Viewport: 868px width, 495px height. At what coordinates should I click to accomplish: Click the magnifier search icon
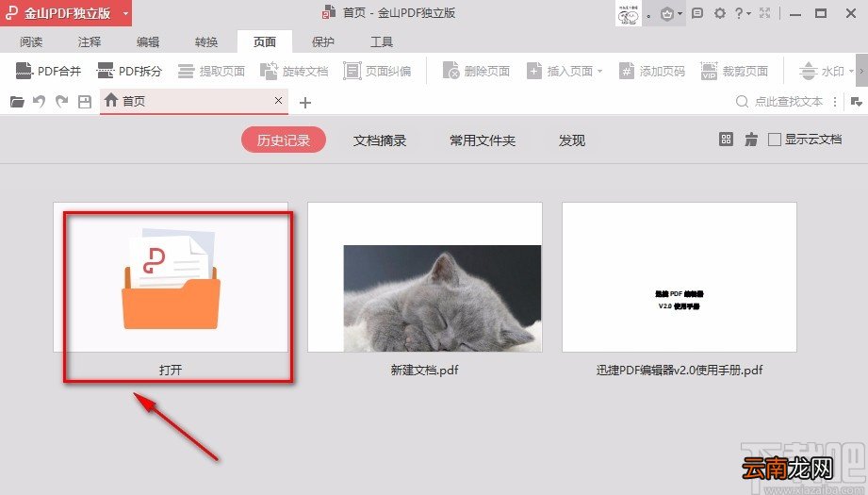(x=742, y=101)
